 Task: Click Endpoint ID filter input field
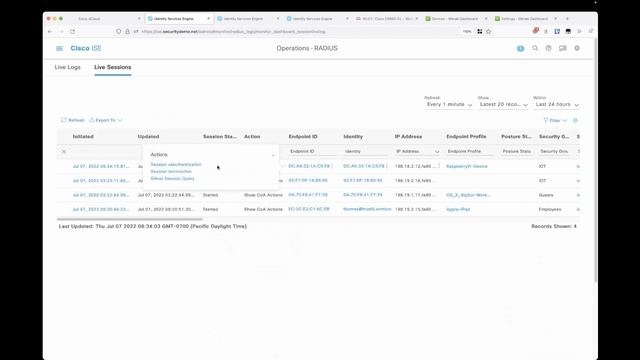coord(312,151)
